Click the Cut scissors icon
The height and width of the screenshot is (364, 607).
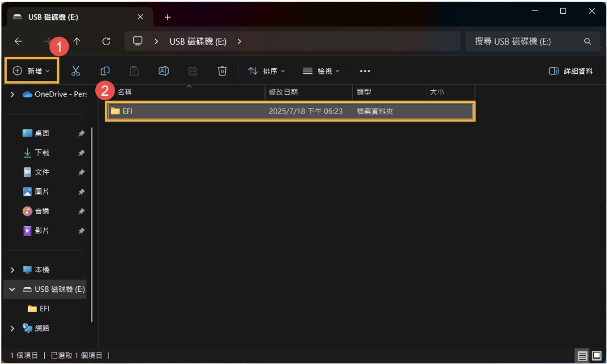[76, 71]
